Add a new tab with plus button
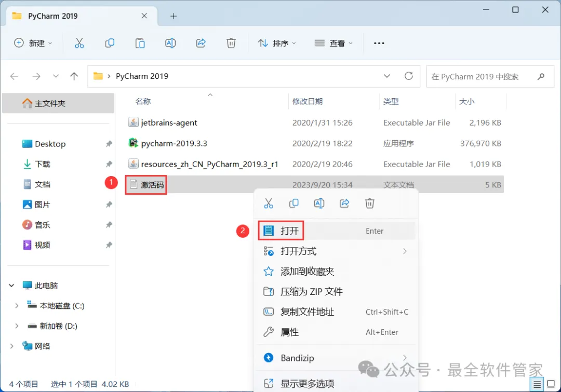The image size is (561, 392). (x=173, y=16)
